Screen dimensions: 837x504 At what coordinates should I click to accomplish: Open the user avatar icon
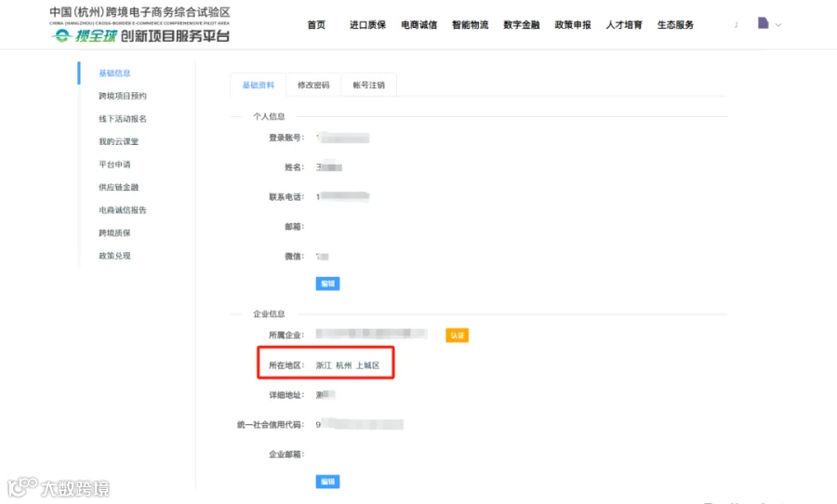tap(763, 23)
